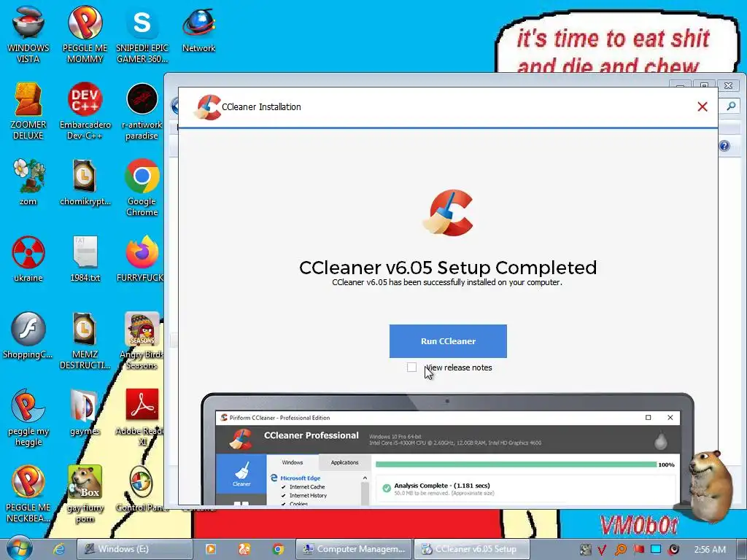747x560 pixels.
Task: Click the CCleaner logo in dialog center
Action: click(x=448, y=212)
